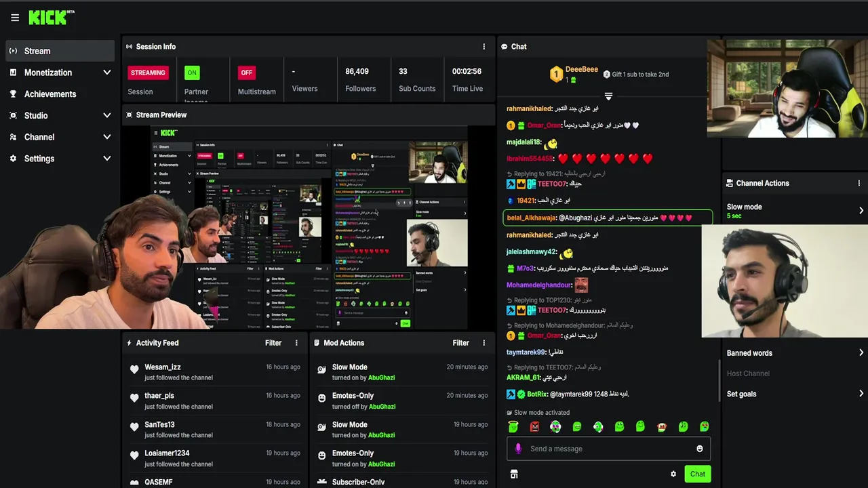Open Achievements in the sidebar
868x488 pixels.
[x=60, y=94]
